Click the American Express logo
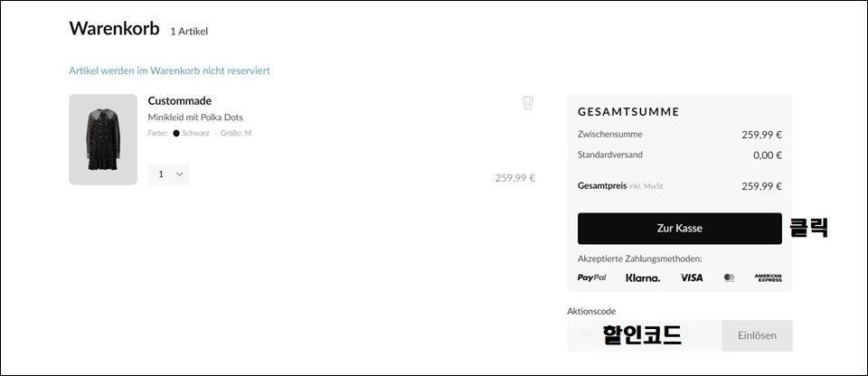868x376 pixels. tap(768, 277)
